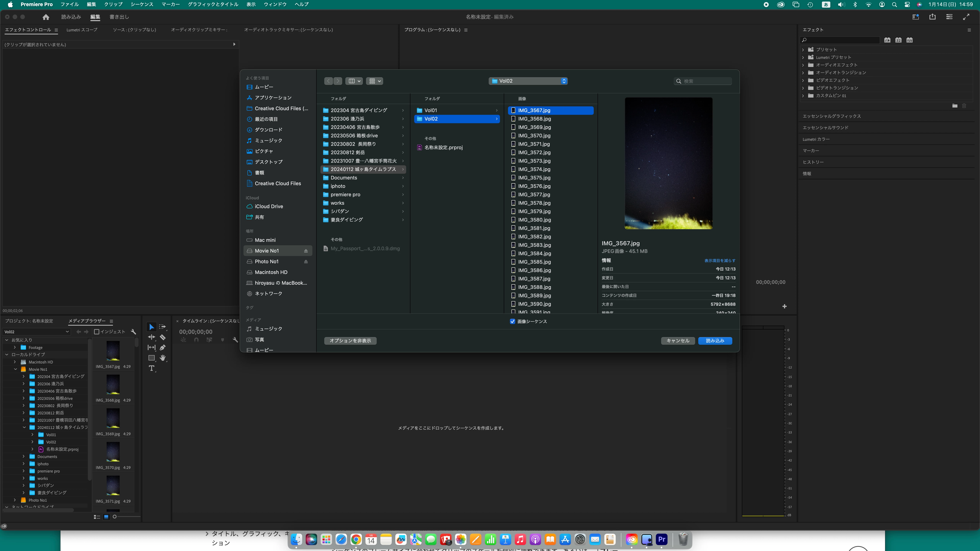This screenshot has width=980, height=551.
Task: Click the Home icon in workspace bar
Action: (46, 17)
